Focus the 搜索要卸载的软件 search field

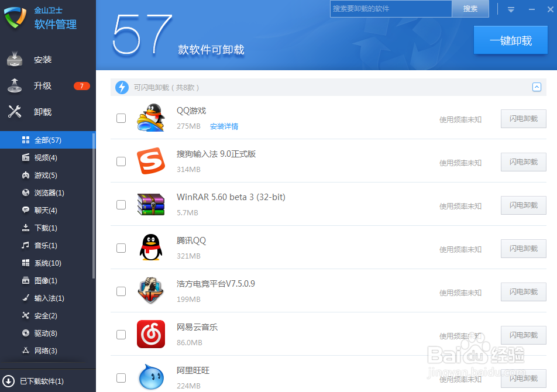(x=391, y=9)
